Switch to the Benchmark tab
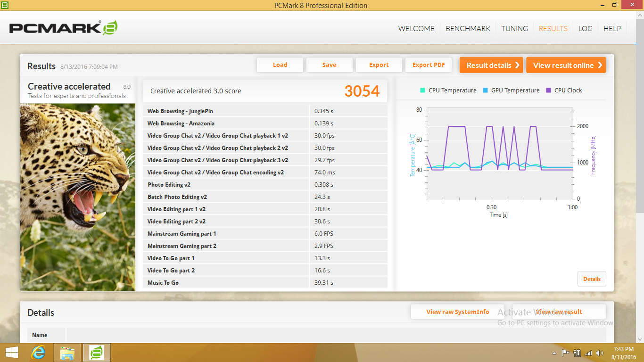The image size is (644, 362). [x=468, y=28]
